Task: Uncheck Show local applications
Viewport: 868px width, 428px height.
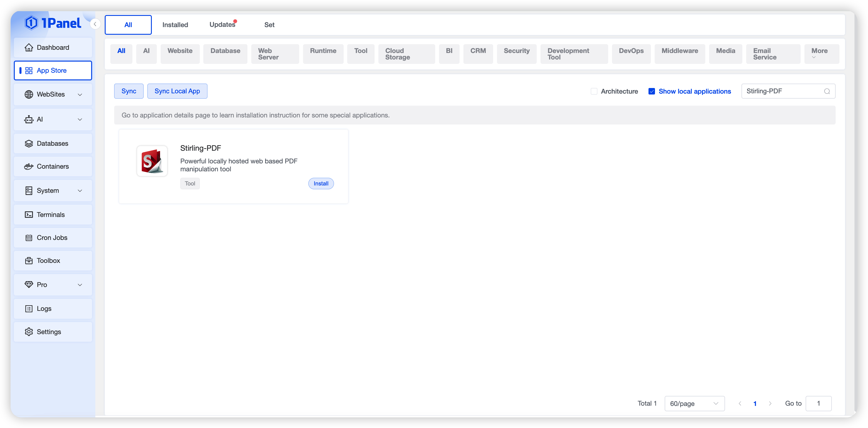Action: [x=651, y=91]
